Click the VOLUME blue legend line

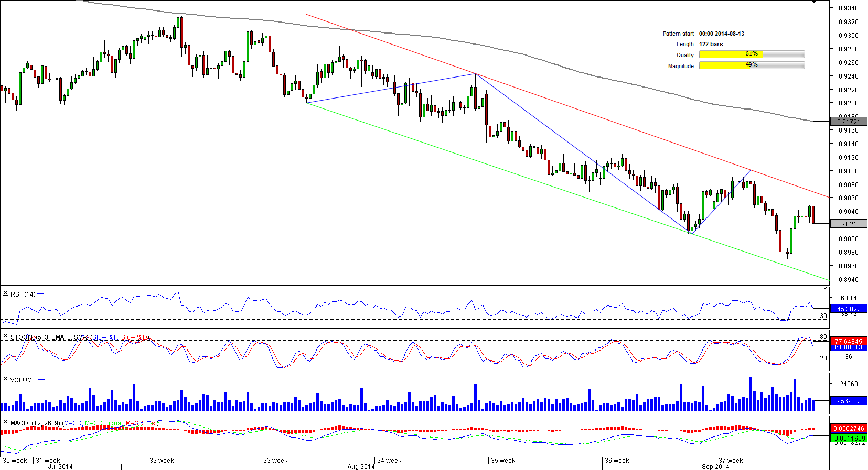click(x=41, y=380)
